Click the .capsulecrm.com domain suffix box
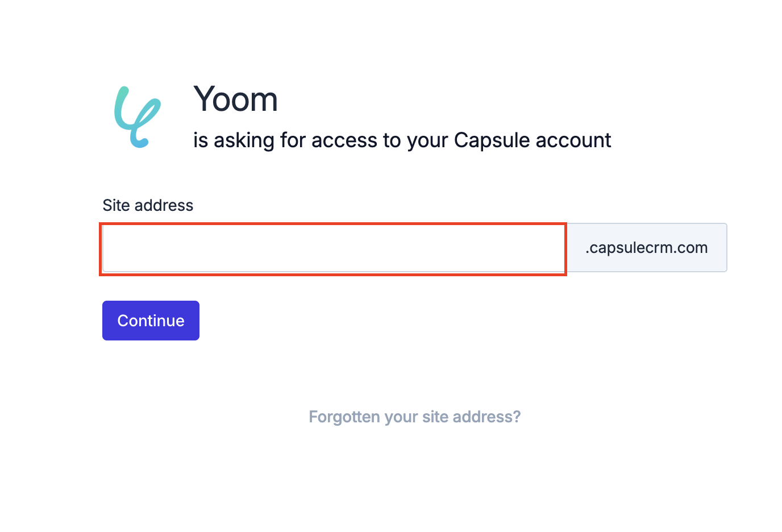Screen dimensions: 782x532 [647, 248]
